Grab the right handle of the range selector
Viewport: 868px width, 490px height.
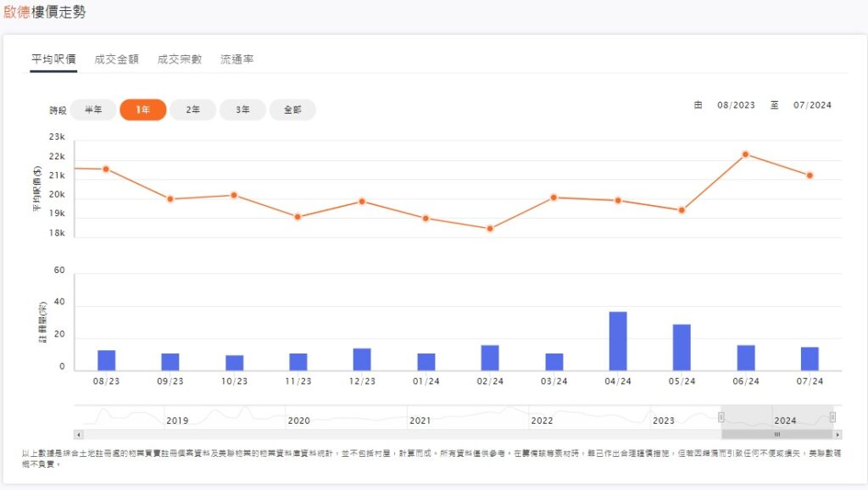832,416
